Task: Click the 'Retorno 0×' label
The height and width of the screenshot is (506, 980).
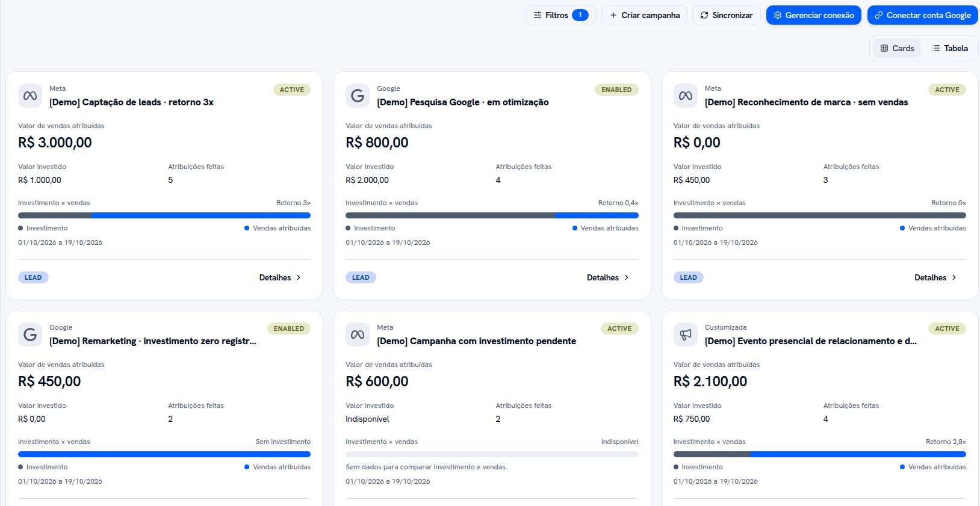Action: tap(949, 203)
